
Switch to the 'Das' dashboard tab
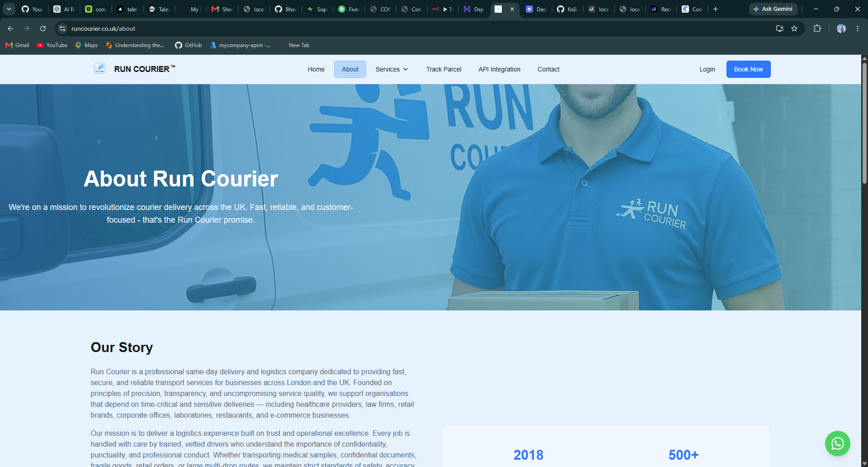[x=536, y=9]
